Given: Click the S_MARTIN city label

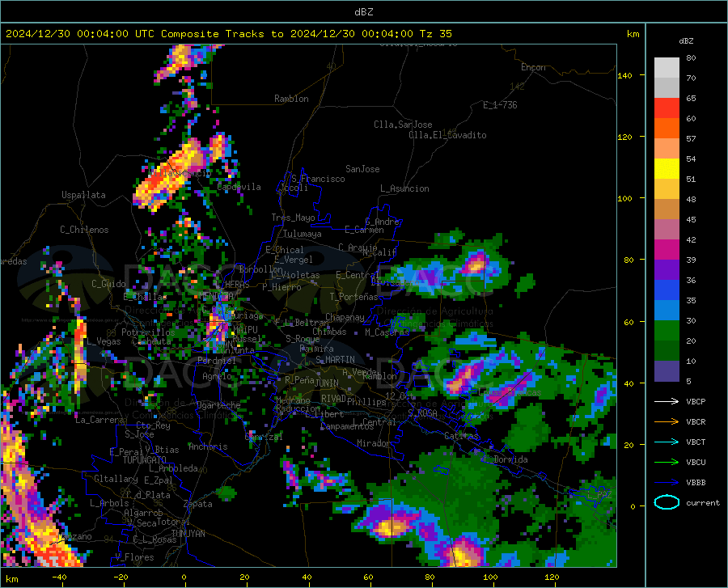Looking at the screenshot, I should [x=335, y=360].
